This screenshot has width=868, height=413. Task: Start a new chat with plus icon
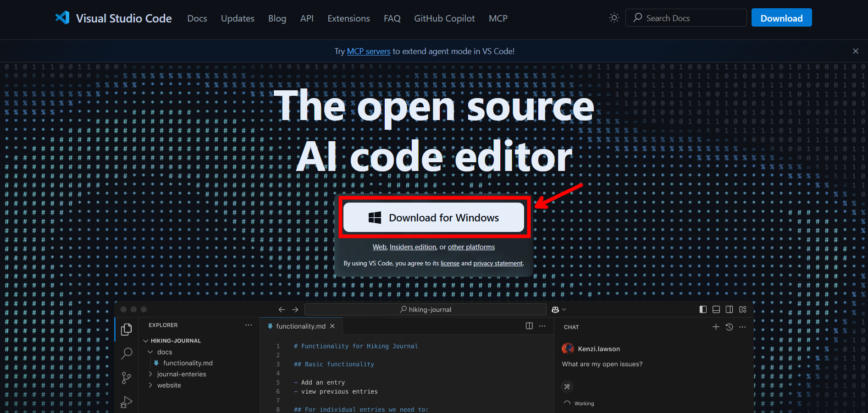pos(716,327)
